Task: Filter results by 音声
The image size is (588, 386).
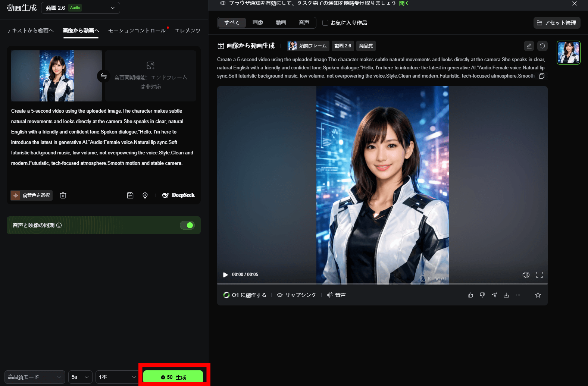Action: tap(304, 23)
